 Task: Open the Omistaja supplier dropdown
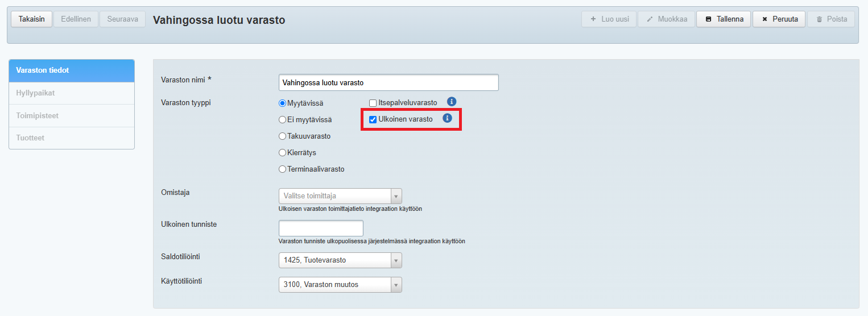340,196
